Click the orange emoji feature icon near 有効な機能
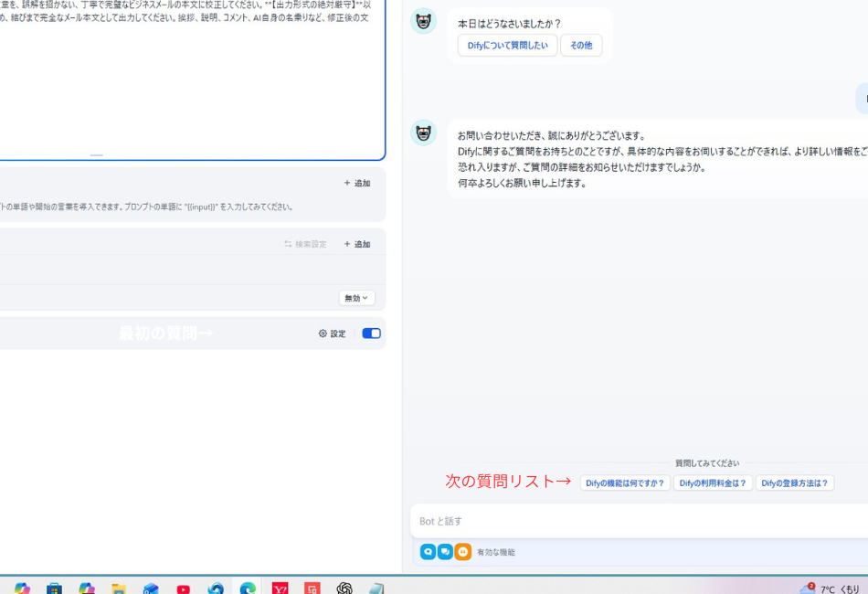Screen dimensions: 868x594 [462, 551]
